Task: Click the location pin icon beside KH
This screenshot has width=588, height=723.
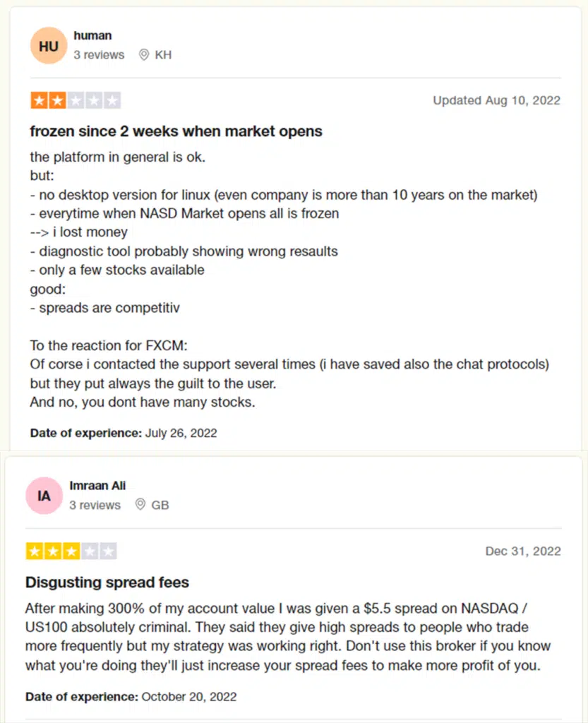Action: tap(145, 54)
